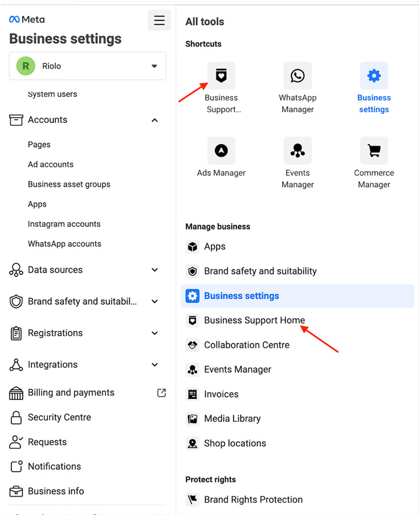Open Apps under Accounts in sidebar
This screenshot has height=516, width=420.
[x=37, y=204]
